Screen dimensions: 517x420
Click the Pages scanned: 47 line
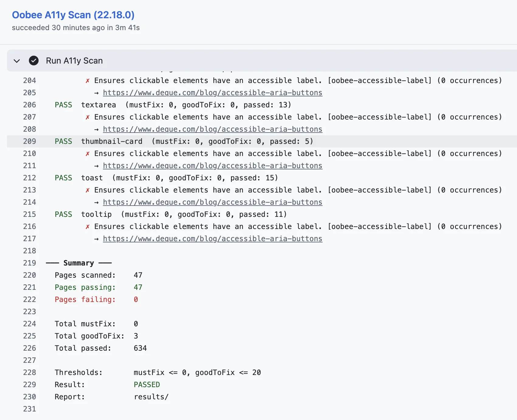98,275
